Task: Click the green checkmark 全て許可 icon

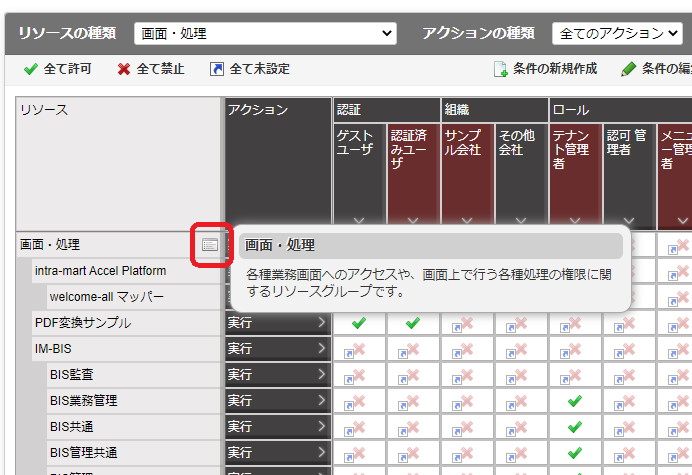Action: (x=31, y=69)
